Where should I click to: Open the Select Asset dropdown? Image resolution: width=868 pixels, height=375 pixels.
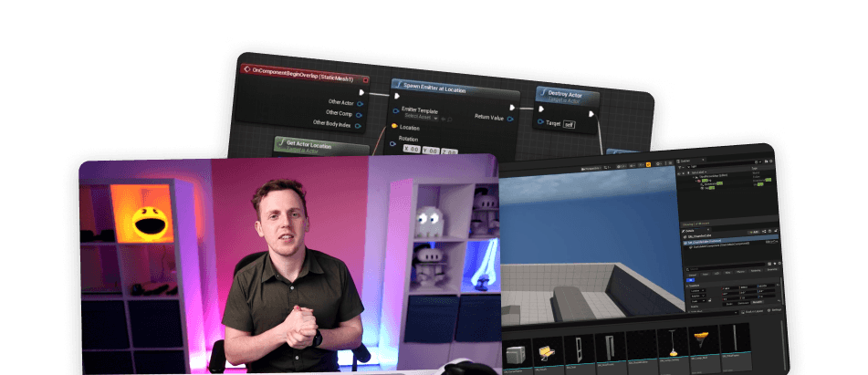(x=420, y=118)
